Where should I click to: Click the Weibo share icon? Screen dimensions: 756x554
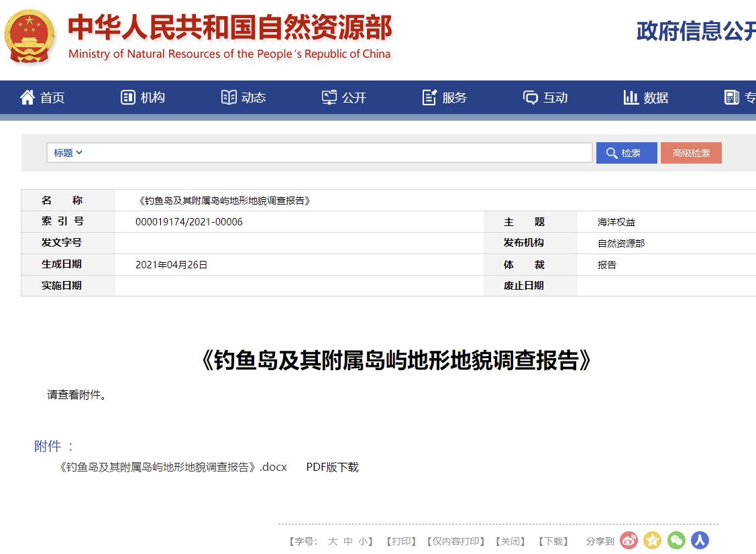point(629,540)
